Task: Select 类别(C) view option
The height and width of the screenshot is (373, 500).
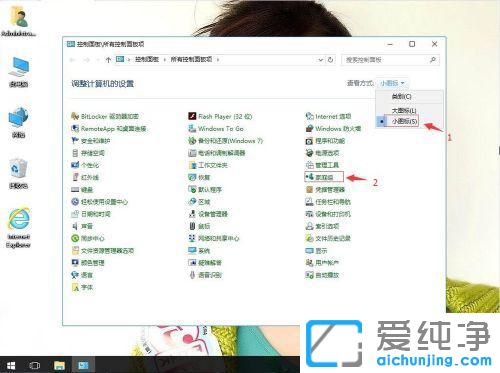Action: click(401, 96)
